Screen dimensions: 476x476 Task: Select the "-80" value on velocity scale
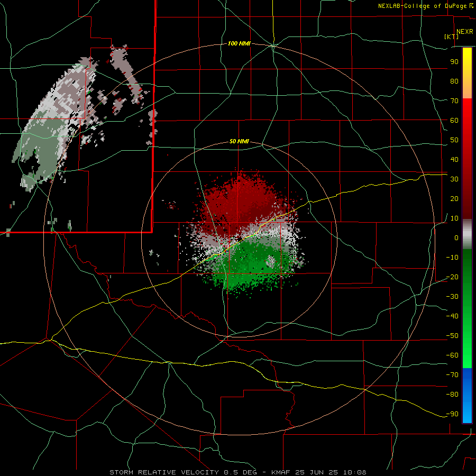452,395
